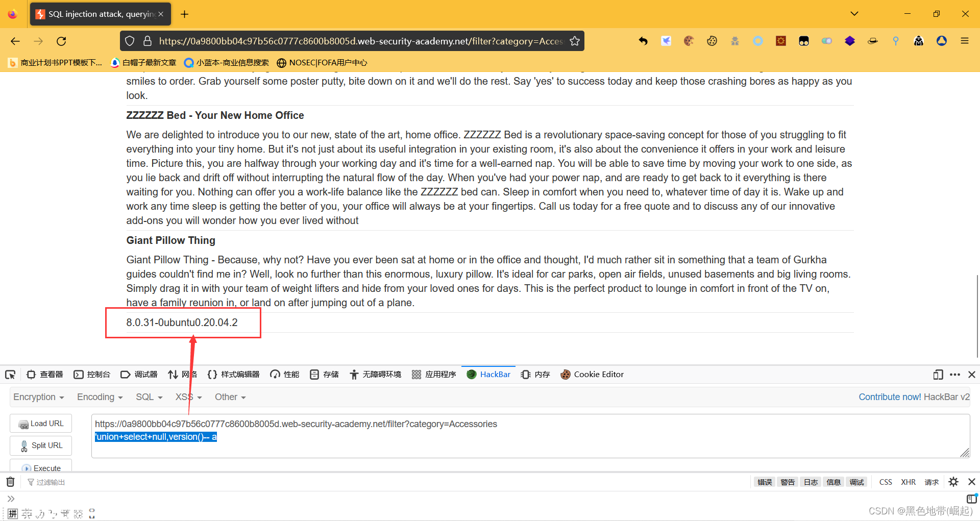Toggle the 调试 console filter
The height and width of the screenshot is (521, 980).
click(856, 482)
